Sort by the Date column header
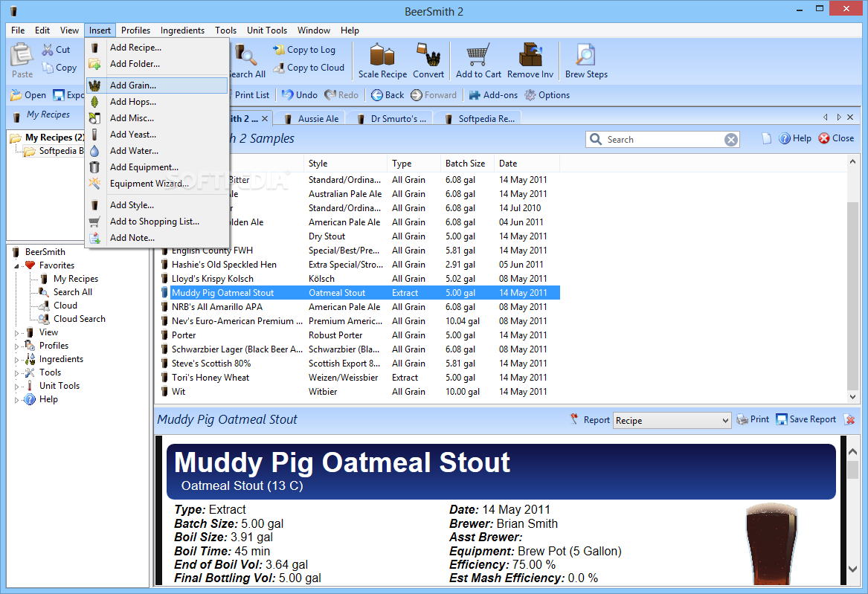The width and height of the screenshot is (868, 594). click(527, 164)
